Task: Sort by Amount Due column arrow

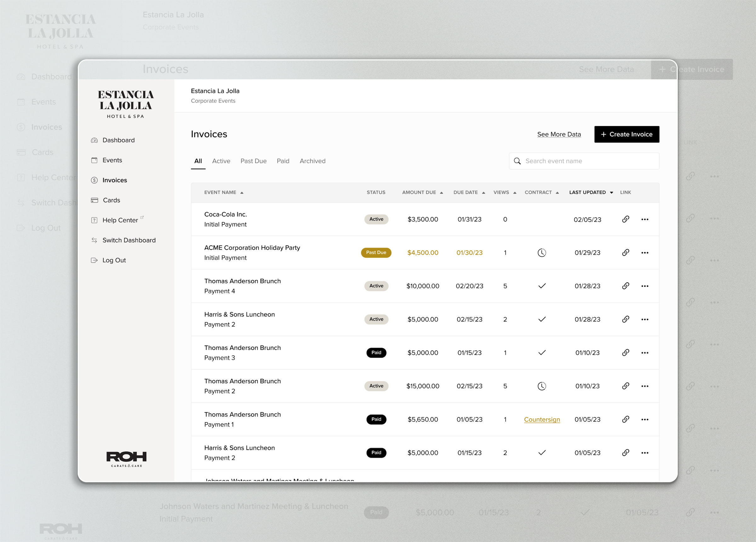Action: 441,193
